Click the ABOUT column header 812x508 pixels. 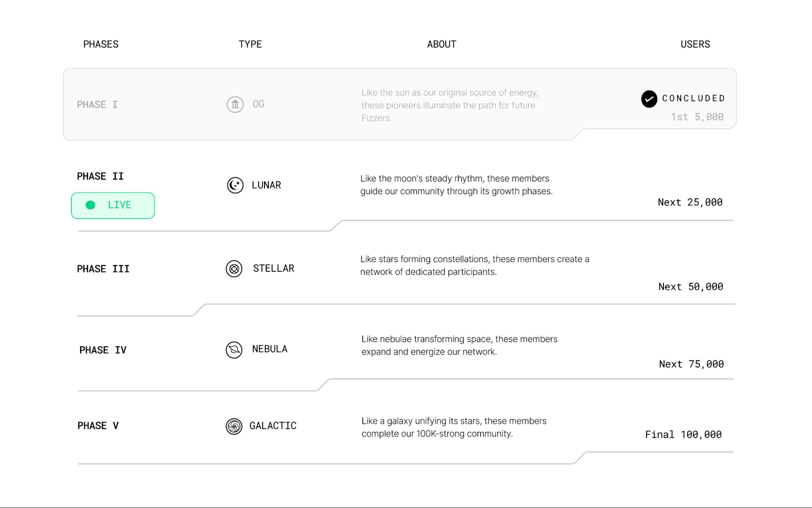coord(442,44)
